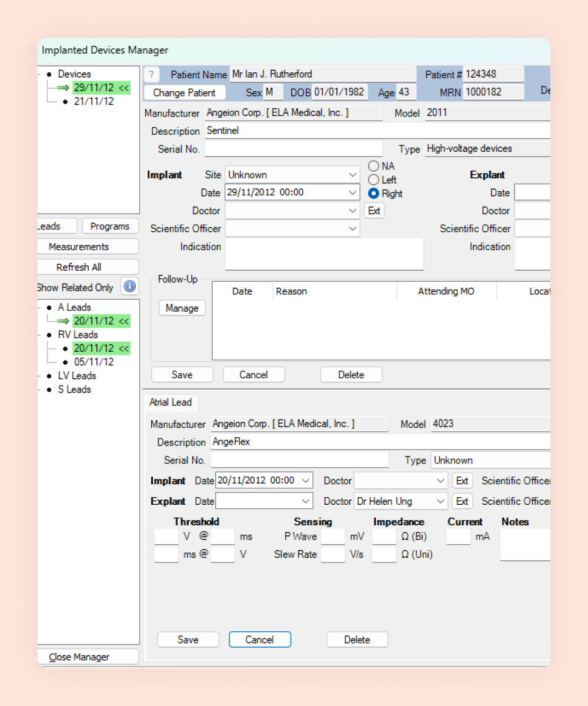This screenshot has width=588, height=706.
Task: Click Save in the device section
Action: 182,375
